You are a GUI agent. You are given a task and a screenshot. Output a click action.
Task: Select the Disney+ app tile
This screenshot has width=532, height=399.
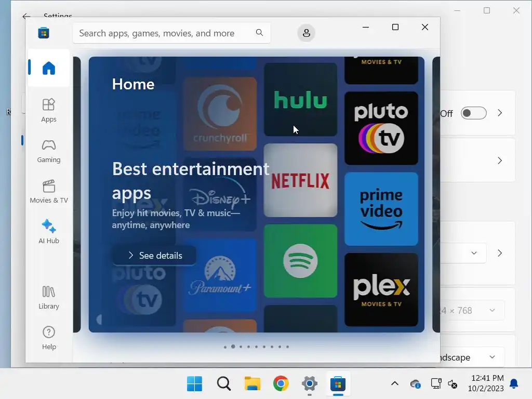click(x=220, y=195)
